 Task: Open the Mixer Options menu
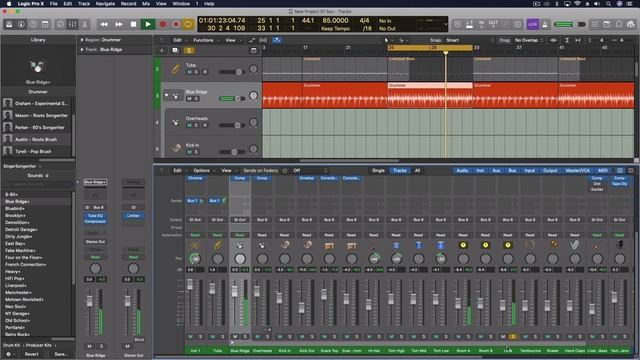(x=201, y=171)
